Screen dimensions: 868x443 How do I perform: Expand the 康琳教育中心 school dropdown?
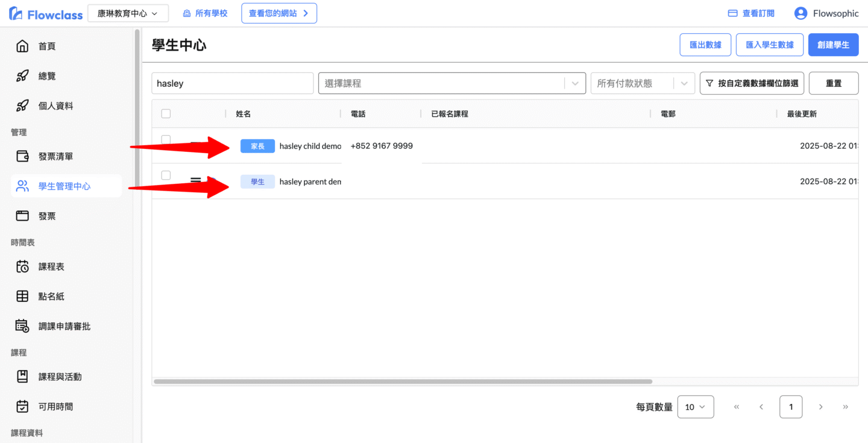tap(128, 13)
